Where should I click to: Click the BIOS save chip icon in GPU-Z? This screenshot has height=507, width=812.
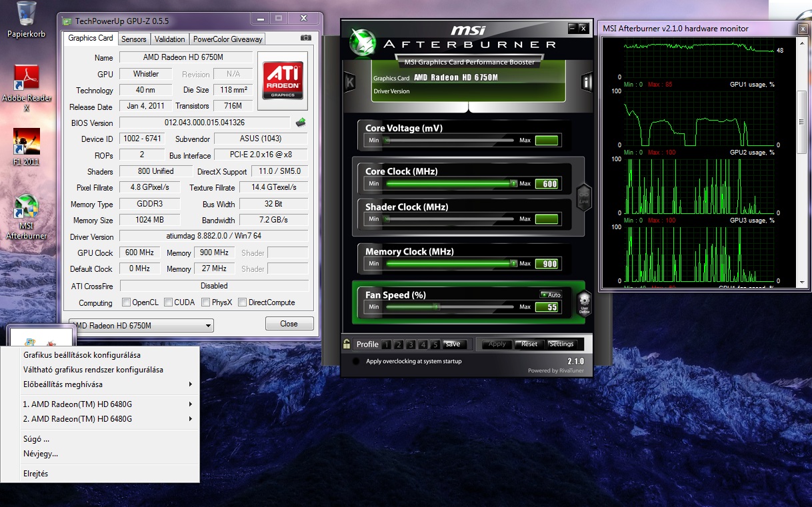301,122
